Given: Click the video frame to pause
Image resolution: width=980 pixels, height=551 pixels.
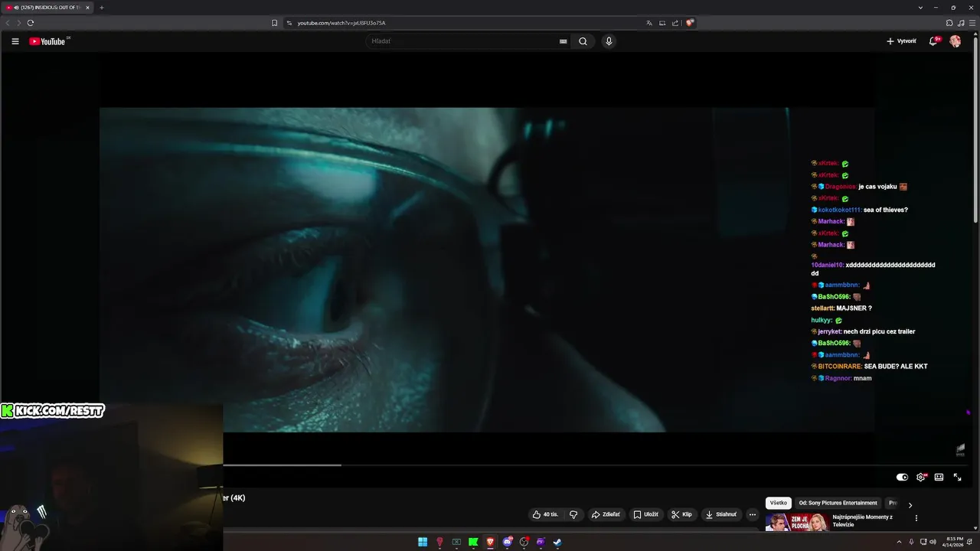Looking at the screenshot, I should click(x=487, y=269).
